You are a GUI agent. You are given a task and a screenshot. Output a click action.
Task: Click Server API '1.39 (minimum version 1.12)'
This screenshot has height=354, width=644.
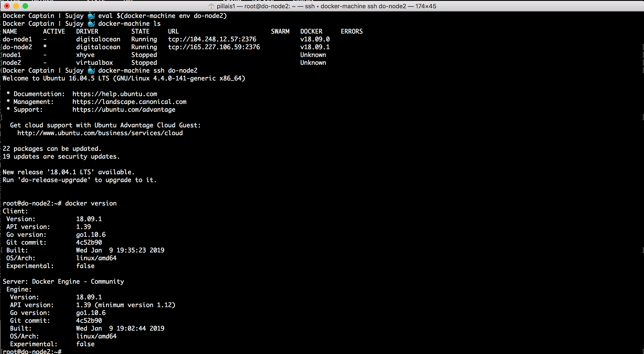tap(126, 305)
